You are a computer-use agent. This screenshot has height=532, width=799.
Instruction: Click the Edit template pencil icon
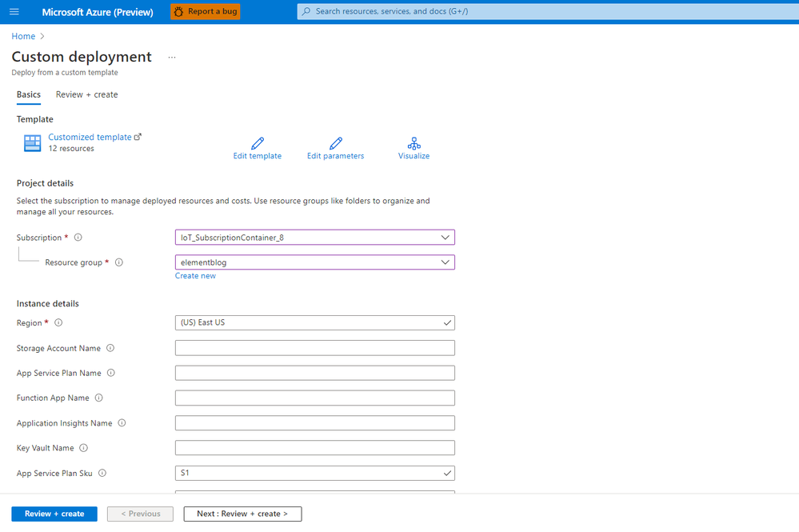258,142
